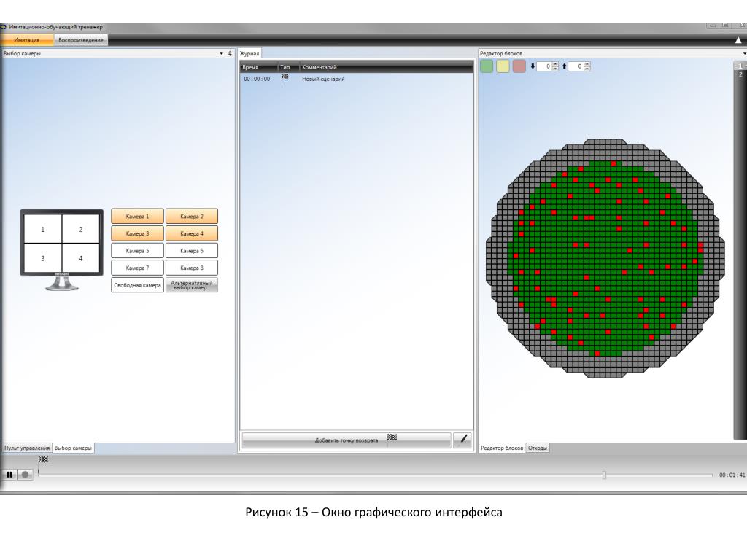Click the checkered flag timeline marker

point(43,459)
